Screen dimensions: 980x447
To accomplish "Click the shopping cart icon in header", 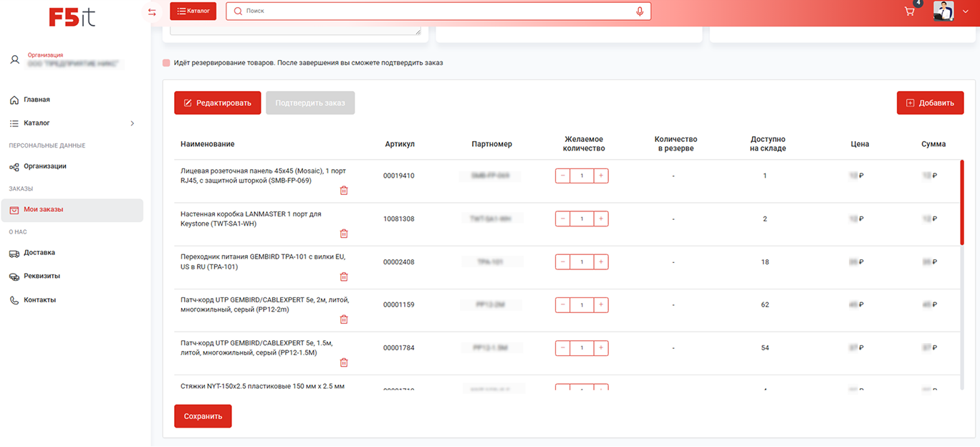I will coord(910,11).
